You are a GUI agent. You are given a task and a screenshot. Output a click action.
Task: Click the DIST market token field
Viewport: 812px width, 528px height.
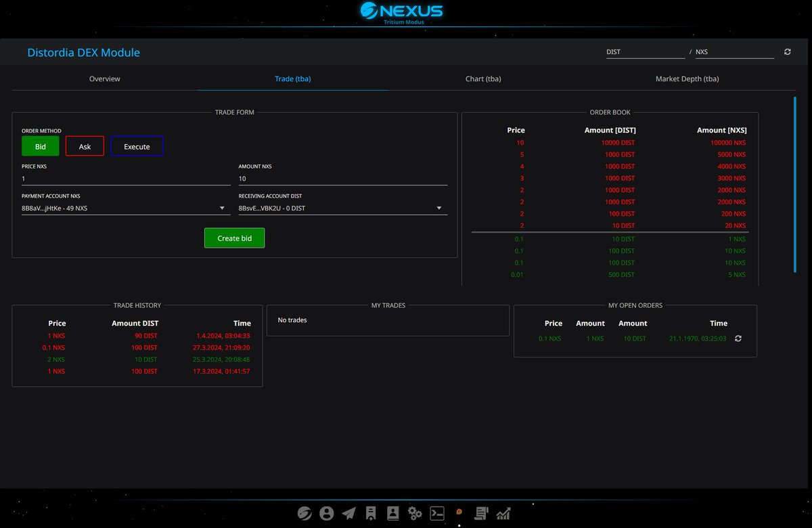tap(646, 51)
